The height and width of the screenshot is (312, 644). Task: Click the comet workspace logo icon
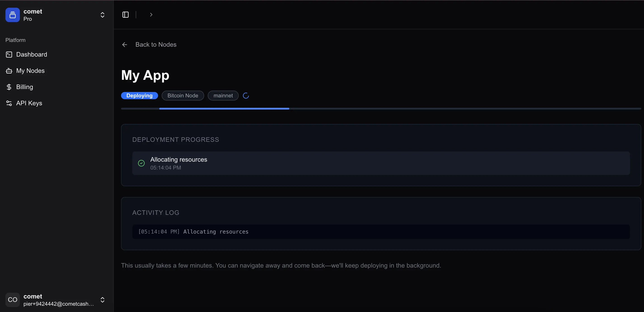pyautogui.click(x=12, y=15)
